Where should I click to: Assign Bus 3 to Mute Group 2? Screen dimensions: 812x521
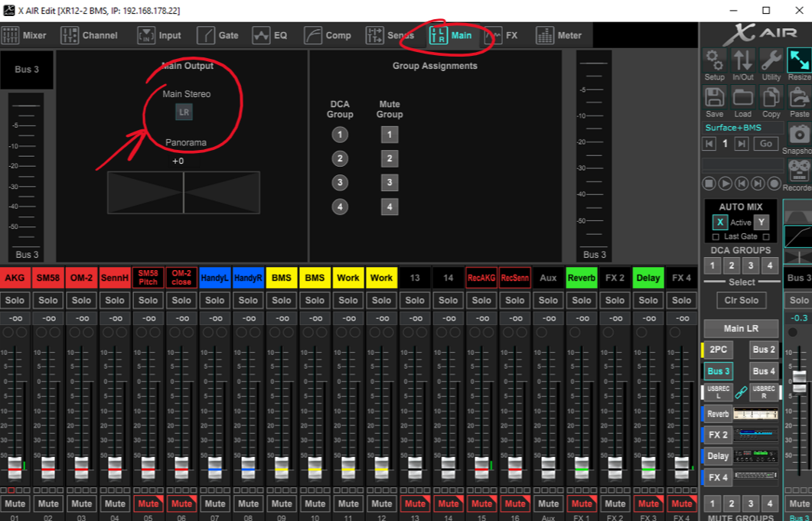[x=390, y=158]
